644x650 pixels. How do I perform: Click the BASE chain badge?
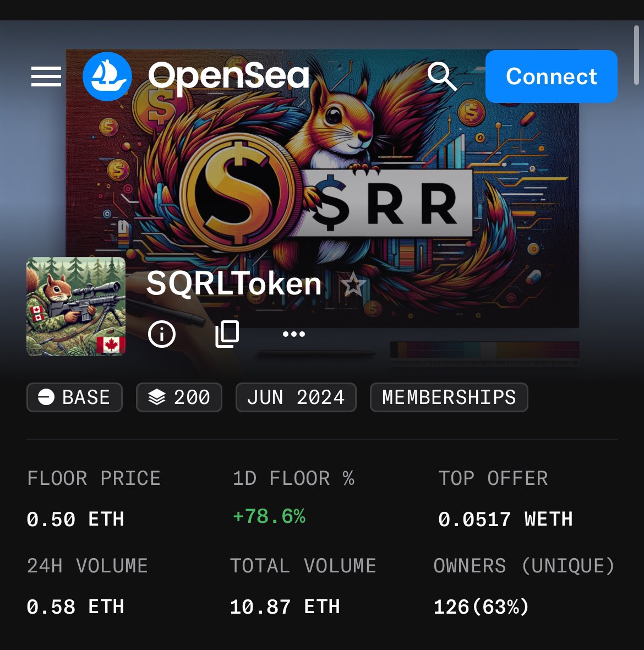[75, 397]
